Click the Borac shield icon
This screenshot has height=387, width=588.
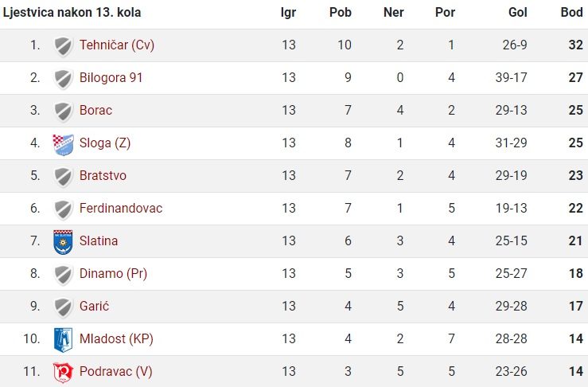(63, 111)
